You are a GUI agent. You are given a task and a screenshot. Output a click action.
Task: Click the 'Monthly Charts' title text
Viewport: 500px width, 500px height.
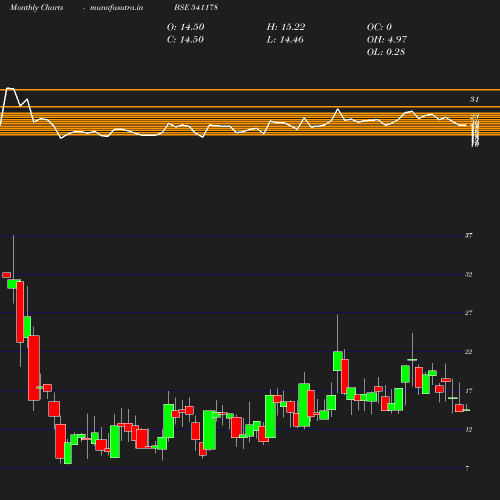[36, 7]
